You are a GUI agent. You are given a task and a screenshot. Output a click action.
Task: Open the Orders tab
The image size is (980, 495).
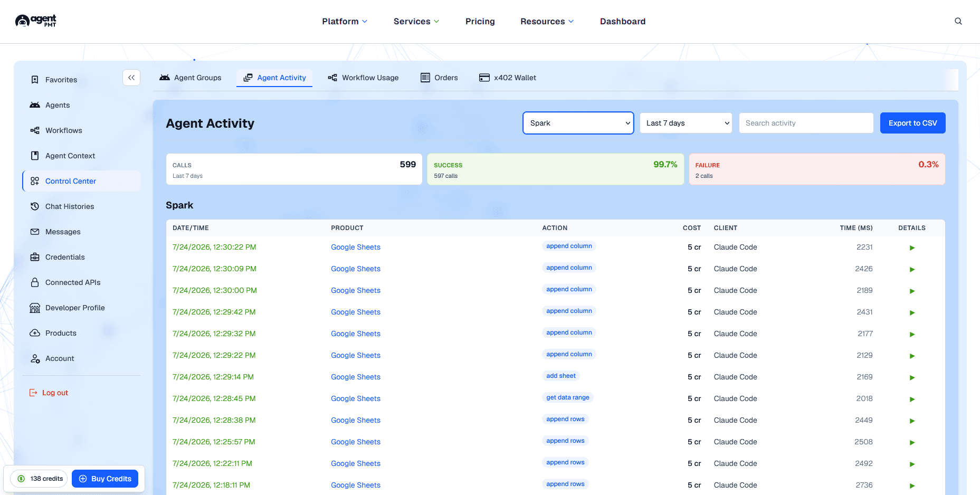pyautogui.click(x=439, y=78)
